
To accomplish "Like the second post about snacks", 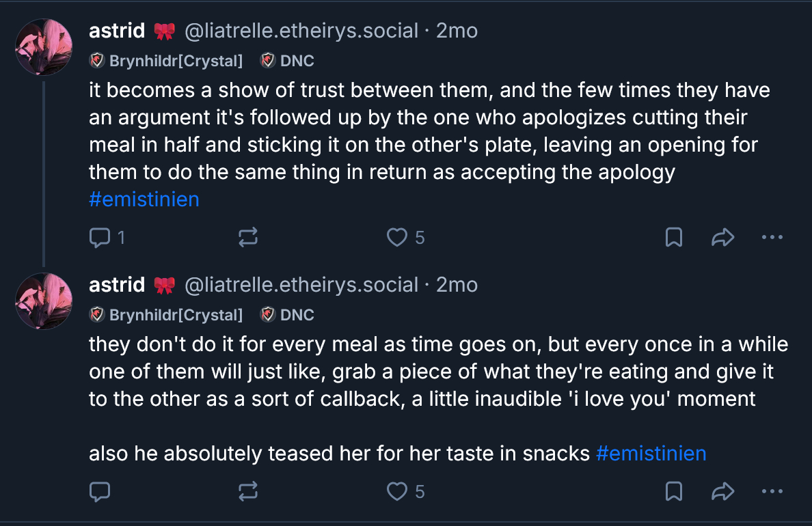I will click(x=397, y=491).
